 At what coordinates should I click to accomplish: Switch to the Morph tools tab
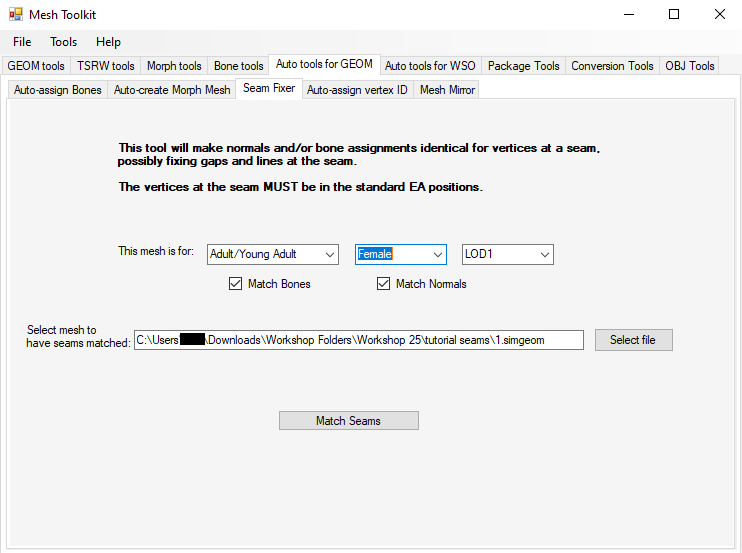174,66
